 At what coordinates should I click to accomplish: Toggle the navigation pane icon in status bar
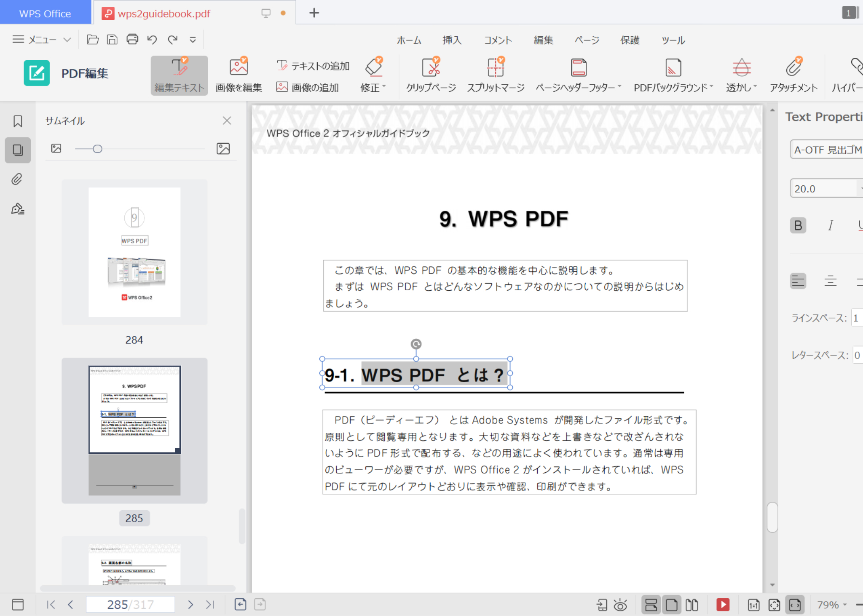point(18,604)
